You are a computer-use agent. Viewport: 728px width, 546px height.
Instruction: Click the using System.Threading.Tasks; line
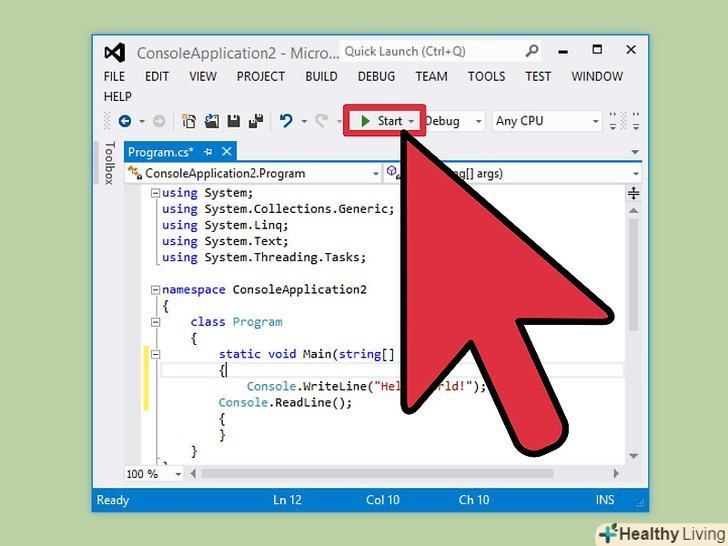pos(264,258)
